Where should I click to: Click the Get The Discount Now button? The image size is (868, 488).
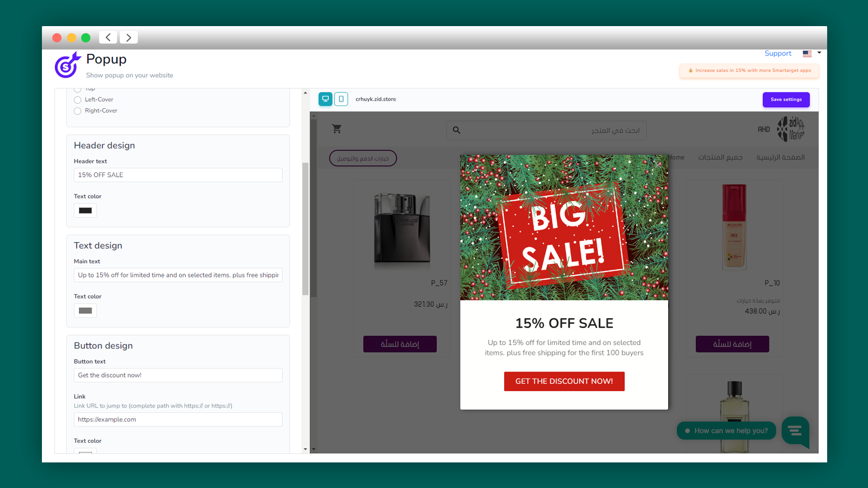click(564, 381)
